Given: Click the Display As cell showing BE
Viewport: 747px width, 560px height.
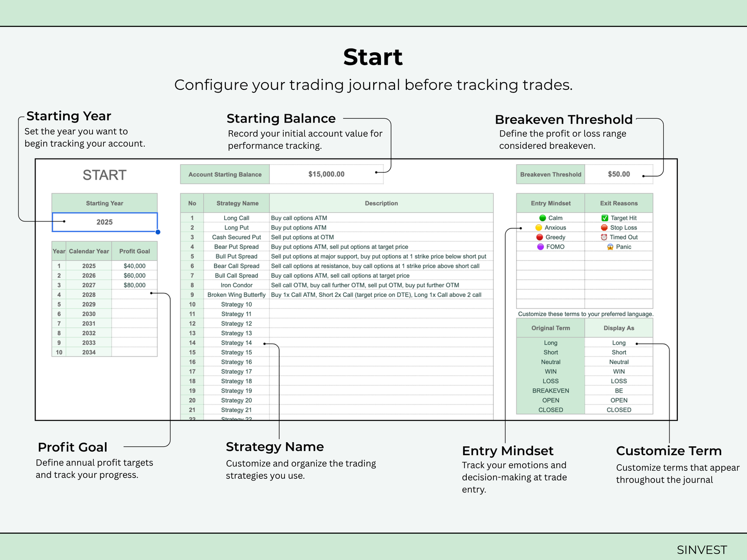Looking at the screenshot, I should point(619,391).
